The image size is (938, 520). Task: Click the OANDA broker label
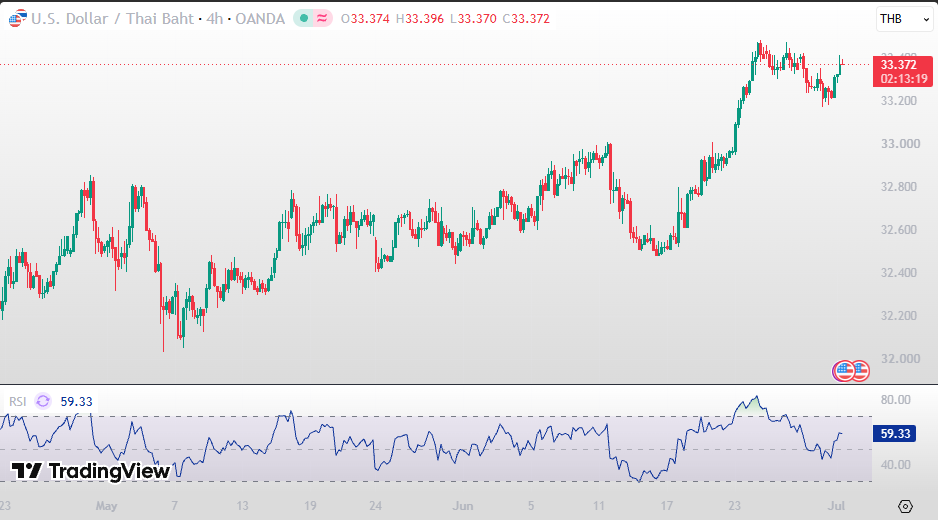260,19
